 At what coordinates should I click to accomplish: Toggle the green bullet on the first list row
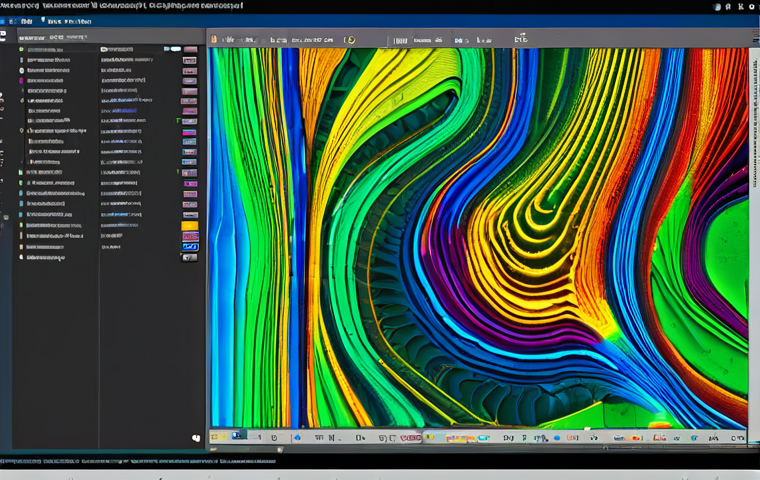[21, 49]
